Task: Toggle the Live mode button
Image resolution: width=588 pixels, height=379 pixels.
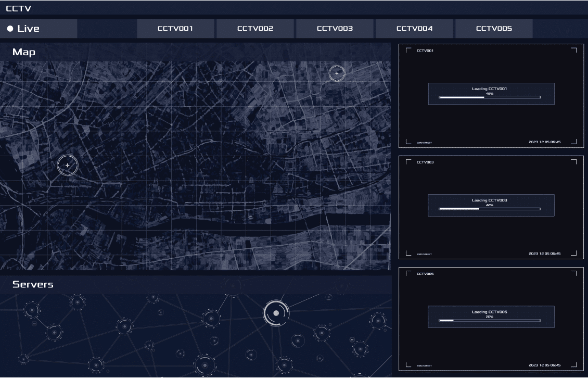Action: click(x=39, y=29)
